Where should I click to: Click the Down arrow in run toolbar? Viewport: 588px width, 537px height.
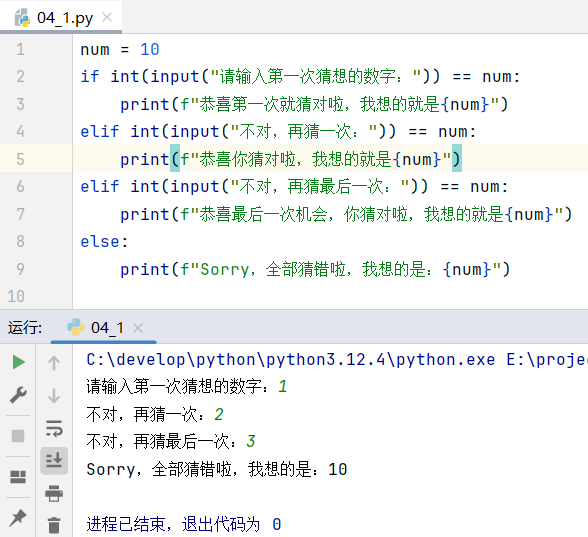pyautogui.click(x=54, y=396)
